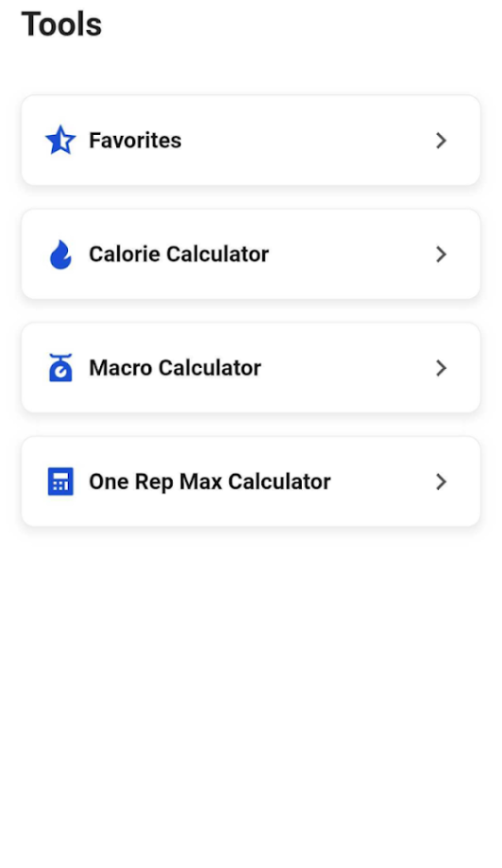Click the Tools page heading
This screenshot has height=868, width=502.
[61, 25]
